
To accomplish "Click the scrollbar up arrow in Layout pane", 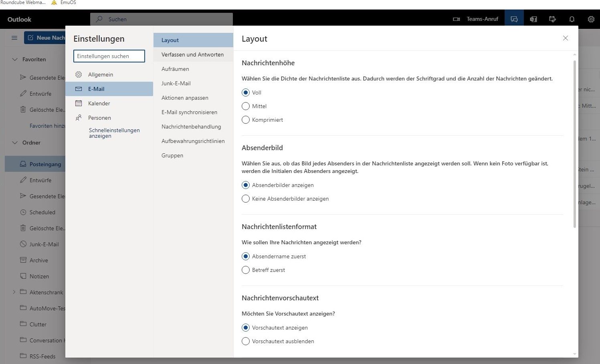I will 575,54.
